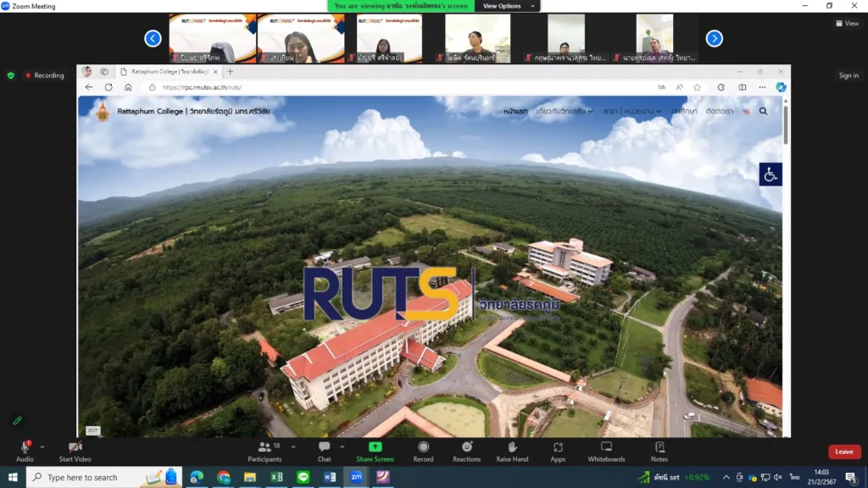
Task: Open the Windows Start menu
Action: [13, 477]
